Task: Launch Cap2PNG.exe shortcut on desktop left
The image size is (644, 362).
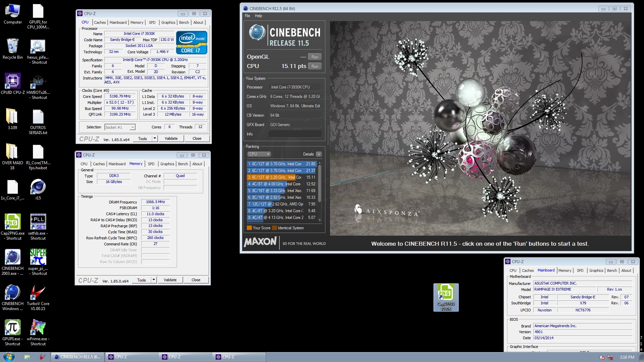Action: (x=13, y=227)
